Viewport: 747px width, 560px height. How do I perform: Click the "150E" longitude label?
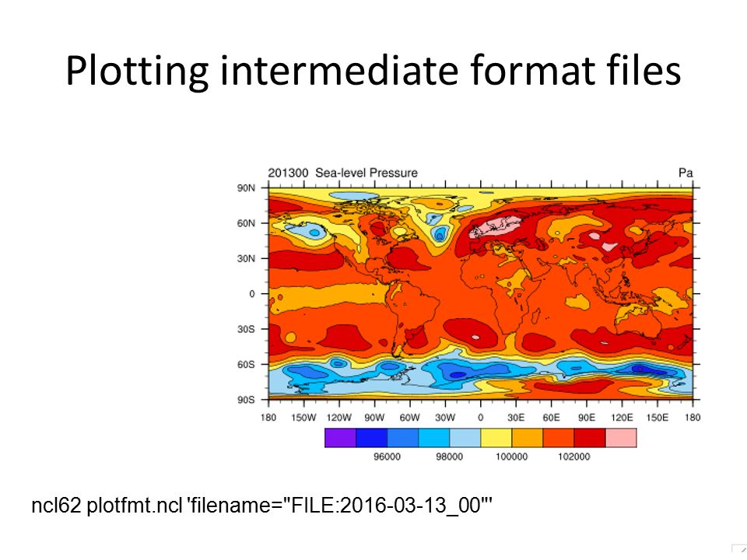point(658,418)
